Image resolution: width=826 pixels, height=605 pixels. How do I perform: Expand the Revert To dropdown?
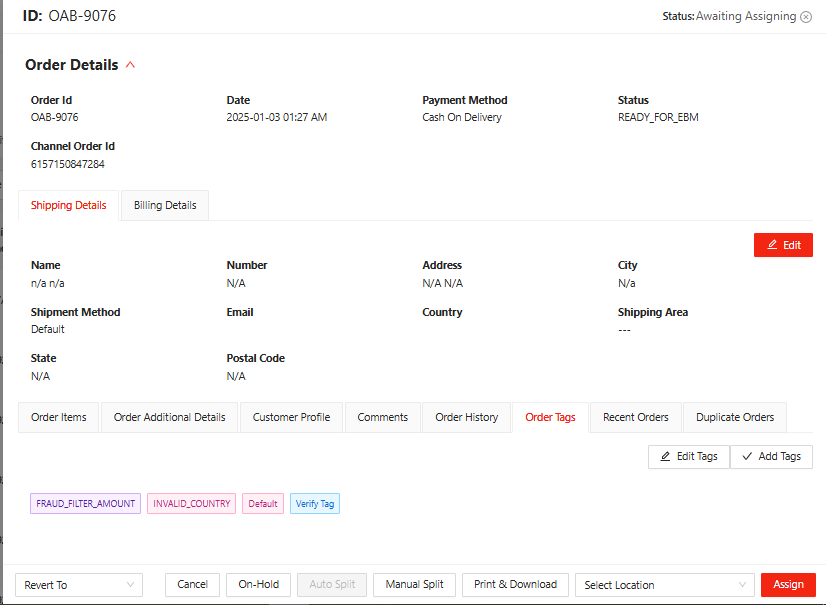(x=79, y=585)
